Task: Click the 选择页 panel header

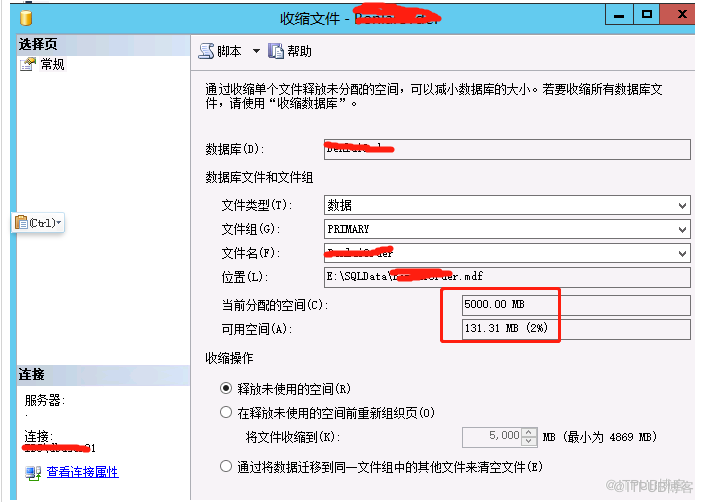Action: (103, 44)
